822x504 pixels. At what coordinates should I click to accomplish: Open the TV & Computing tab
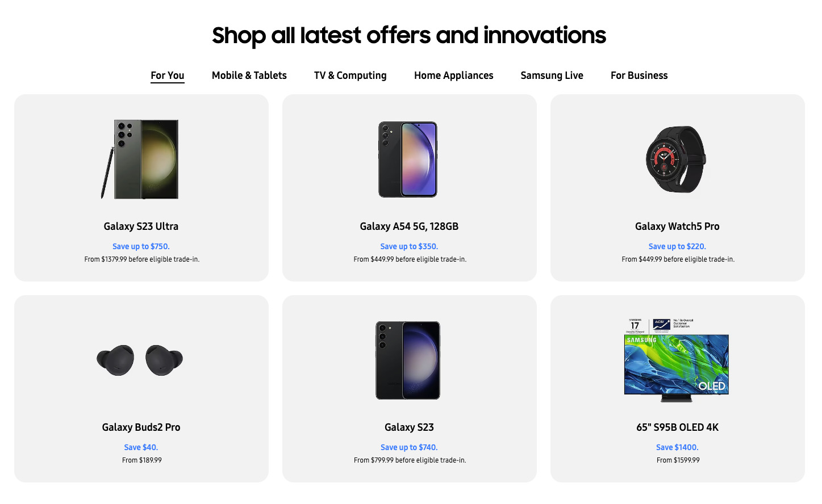[350, 75]
